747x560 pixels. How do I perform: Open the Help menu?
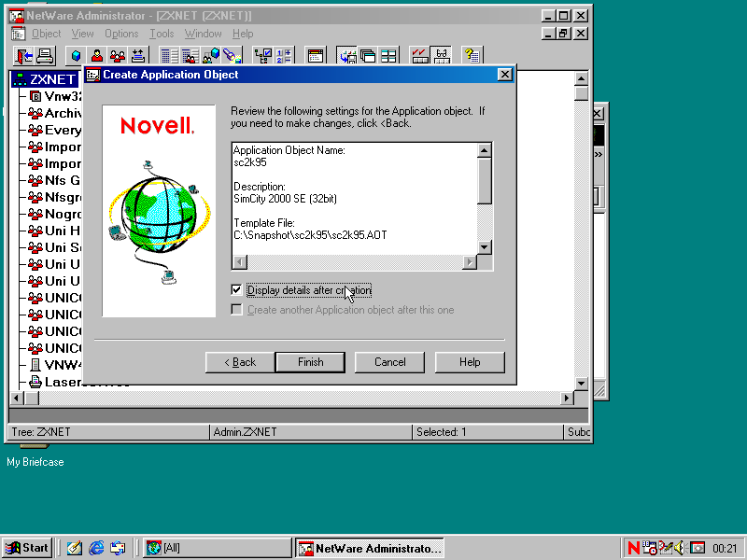pyautogui.click(x=243, y=34)
